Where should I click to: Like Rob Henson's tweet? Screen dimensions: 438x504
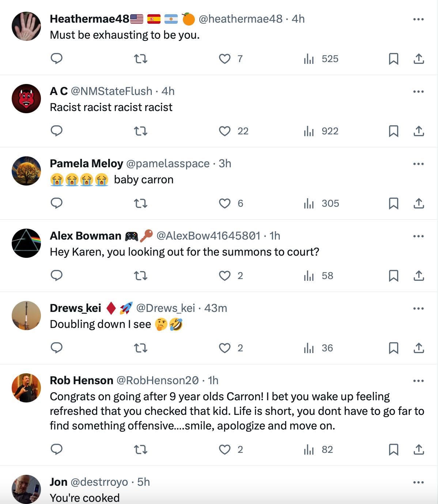click(x=225, y=449)
